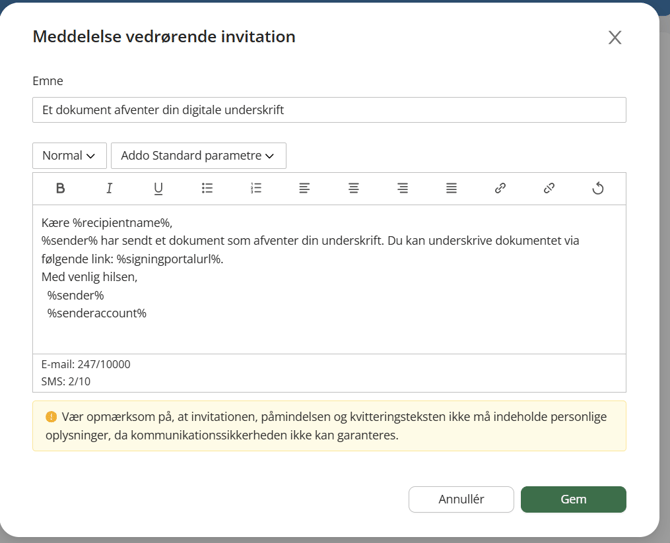This screenshot has height=543, width=670.
Task: Insert a bulleted list
Action: pos(207,188)
